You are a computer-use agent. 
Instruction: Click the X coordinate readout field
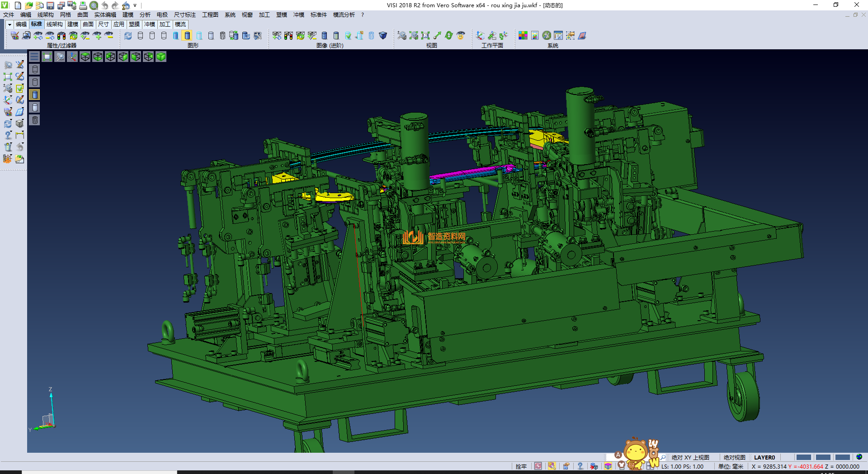coord(769,466)
